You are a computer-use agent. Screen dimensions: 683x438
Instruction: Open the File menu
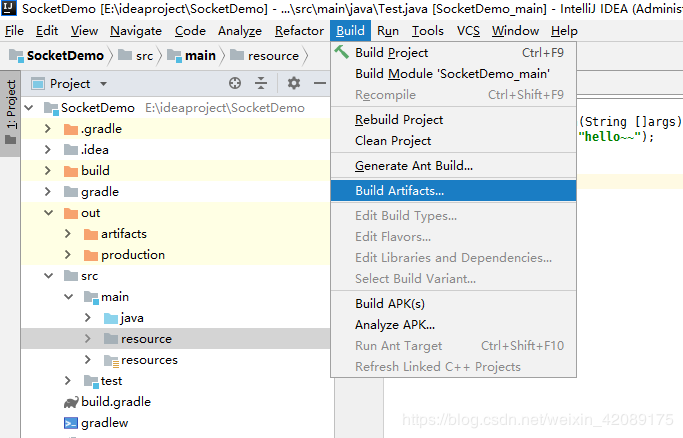14,31
